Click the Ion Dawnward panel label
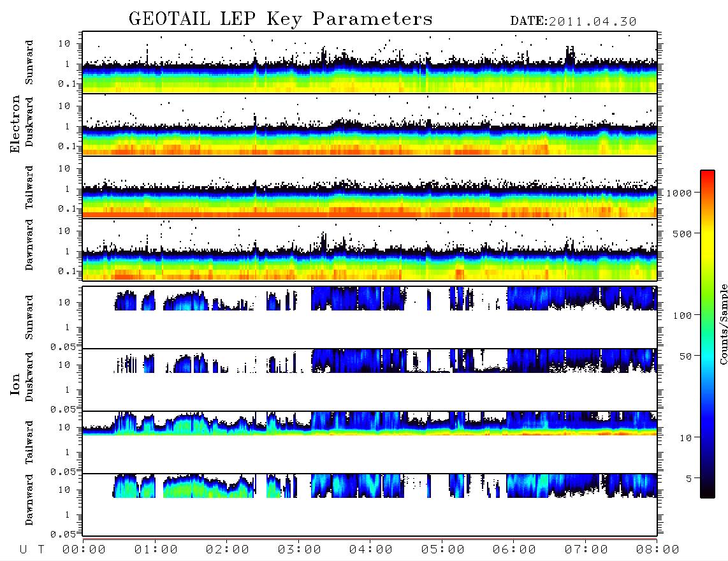The height and width of the screenshot is (561, 728). [29, 500]
